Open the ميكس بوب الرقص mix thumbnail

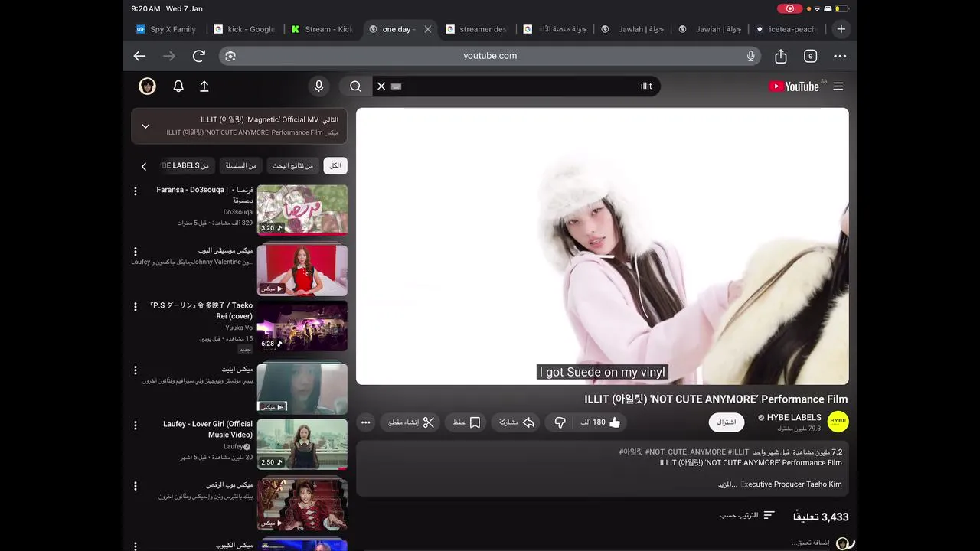(302, 504)
